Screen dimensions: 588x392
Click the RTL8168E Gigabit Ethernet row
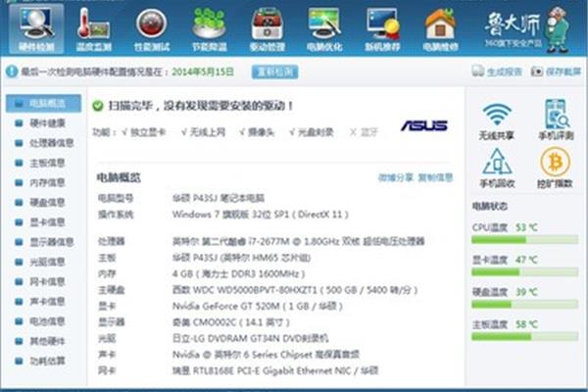tap(238, 371)
